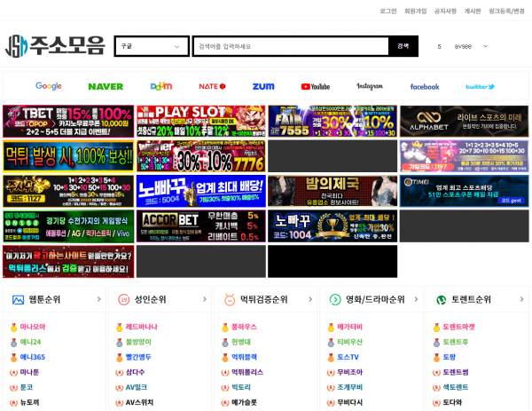
Task: Expand the 성인순위 section arrow
Action: point(205,299)
